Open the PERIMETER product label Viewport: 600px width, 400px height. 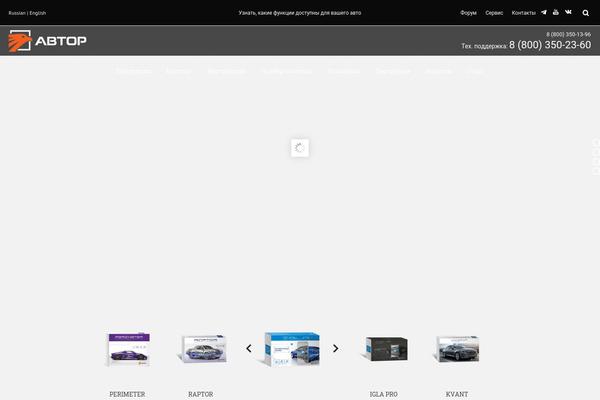pyautogui.click(x=127, y=394)
